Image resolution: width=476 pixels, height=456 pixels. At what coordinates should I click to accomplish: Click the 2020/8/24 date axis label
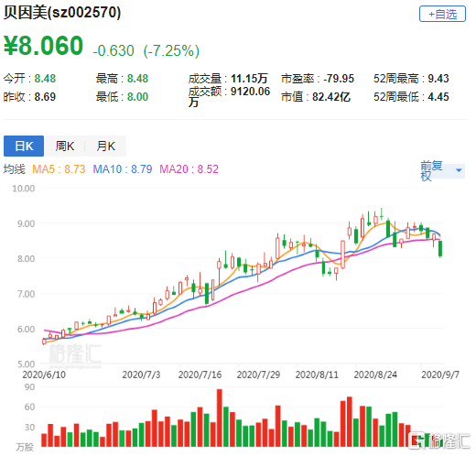coord(375,375)
